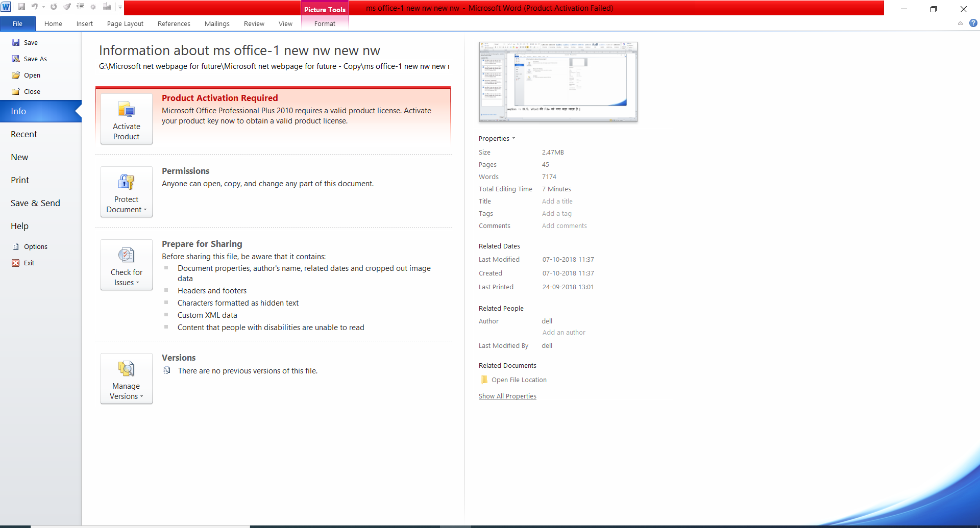Click the Corrections (sun) icon in Quick Access Toolbar
The height and width of the screenshot is (528, 980).
[x=93, y=7]
